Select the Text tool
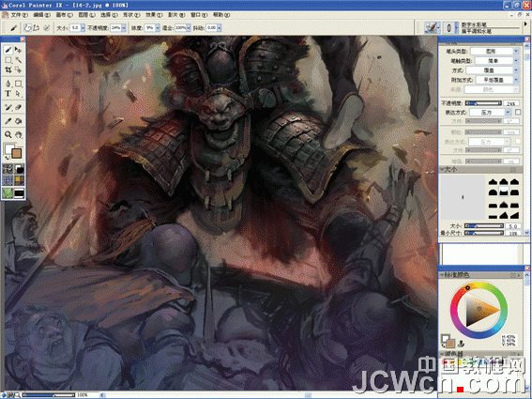The width and height of the screenshot is (532, 399). point(8,93)
